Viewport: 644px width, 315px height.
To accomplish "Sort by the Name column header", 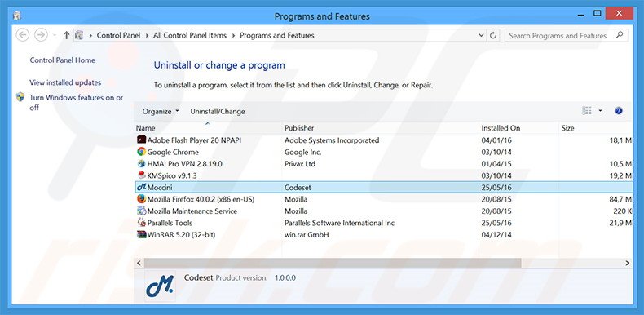I will coord(208,128).
